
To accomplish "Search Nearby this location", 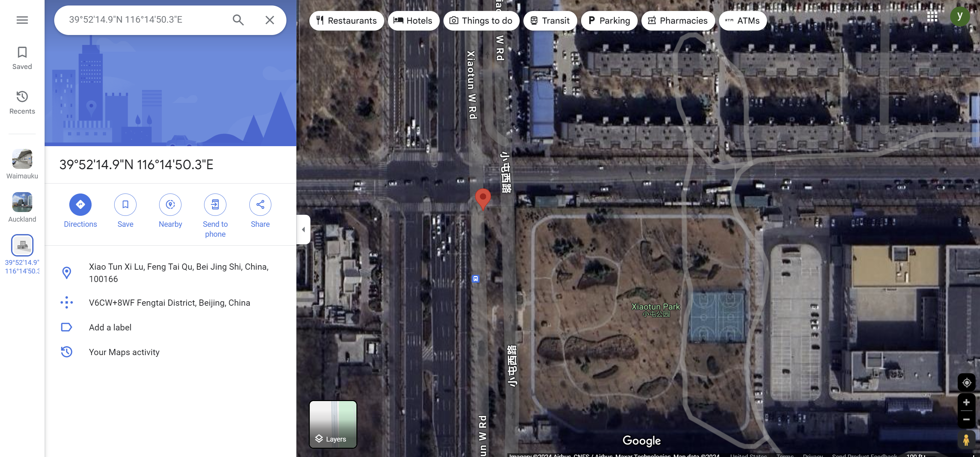I will pyautogui.click(x=170, y=211).
